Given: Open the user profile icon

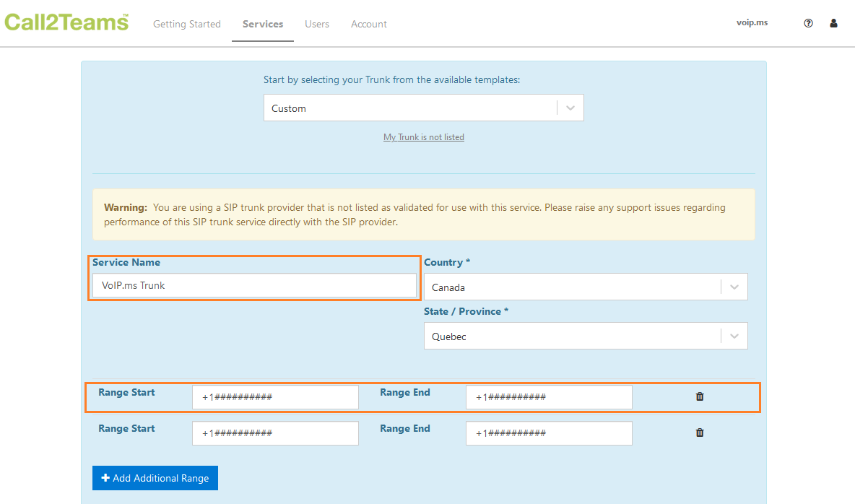Looking at the screenshot, I should 833,23.
